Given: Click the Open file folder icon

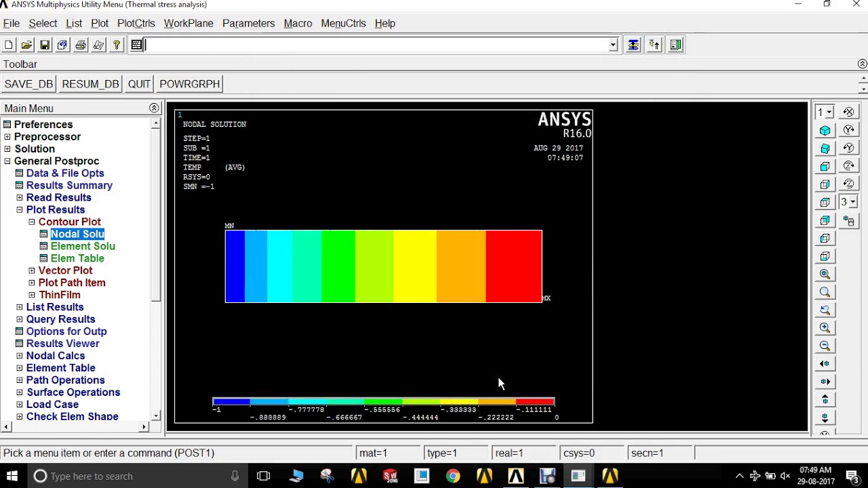Looking at the screenshot, I should click(26, 45).
